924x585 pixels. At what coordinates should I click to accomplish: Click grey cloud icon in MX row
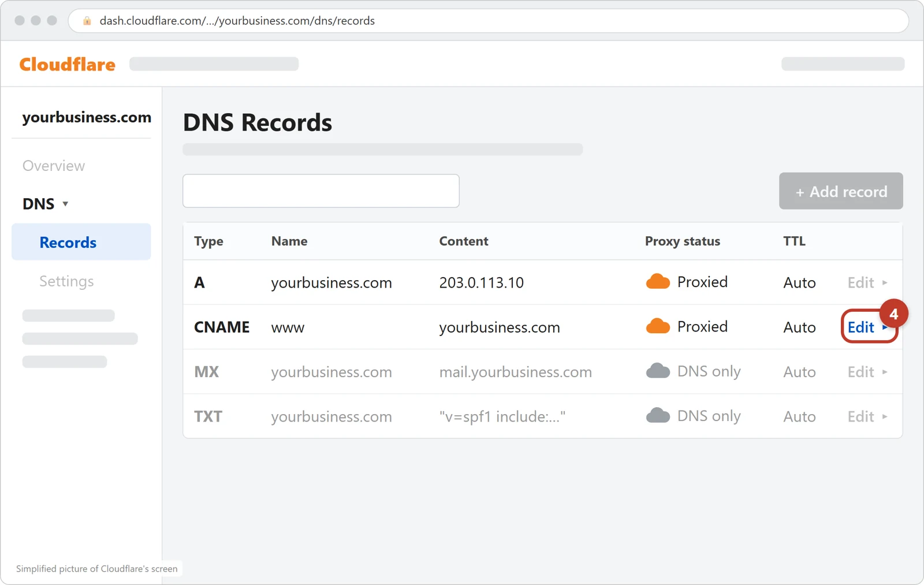658,370
